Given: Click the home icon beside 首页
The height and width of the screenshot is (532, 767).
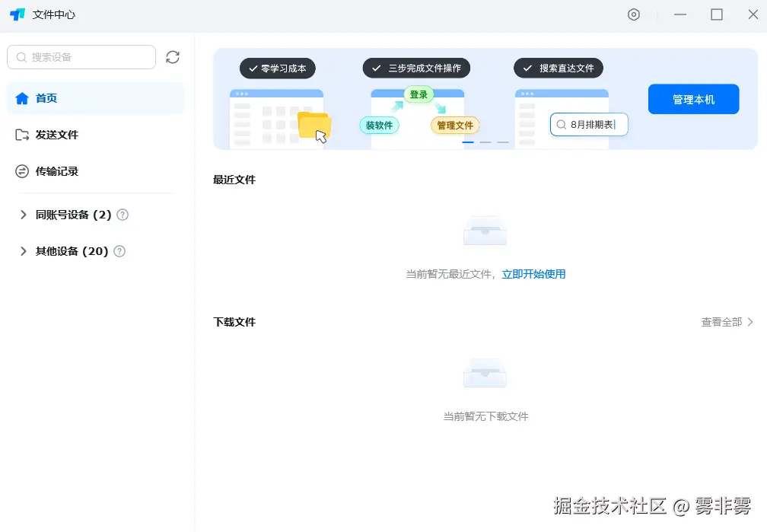Looking at the screenshot, I should coord(22,98).
